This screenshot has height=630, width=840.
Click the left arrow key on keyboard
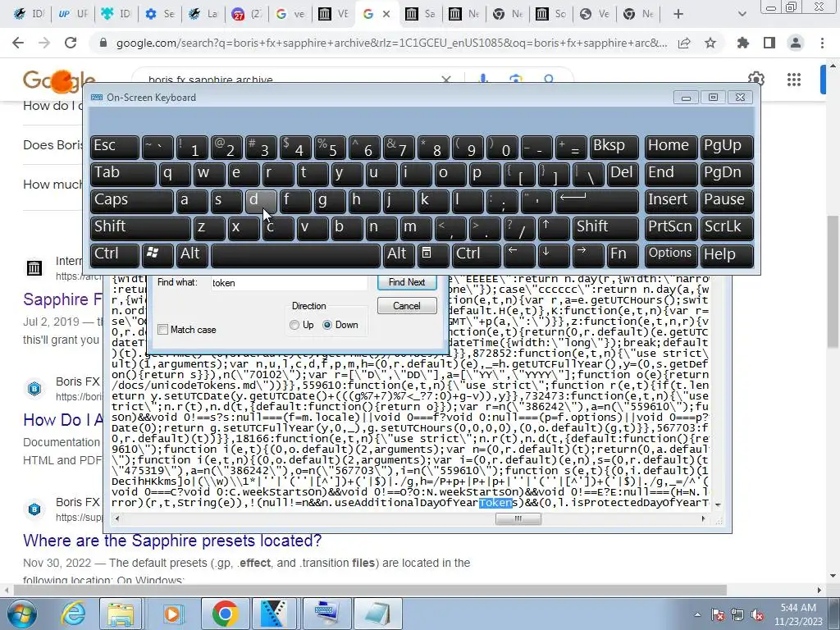pyautogui.click(x=518, y=254)
